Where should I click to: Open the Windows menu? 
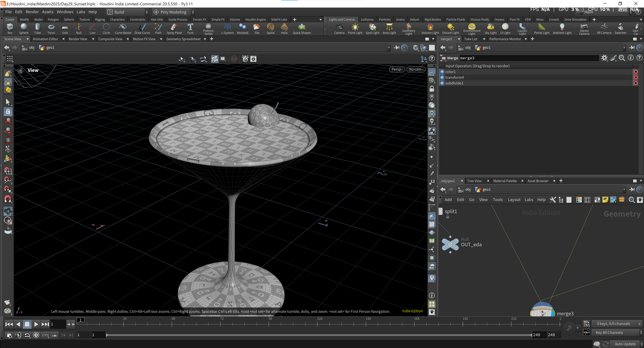click(65, 12)
